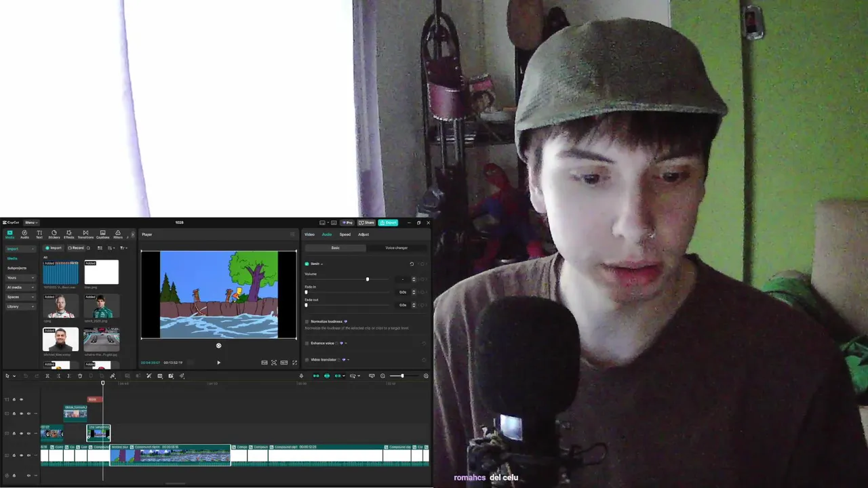Click the player crop/scan frame icon
The height and width of the screenshot is (488, 868).
coord(274,363)
